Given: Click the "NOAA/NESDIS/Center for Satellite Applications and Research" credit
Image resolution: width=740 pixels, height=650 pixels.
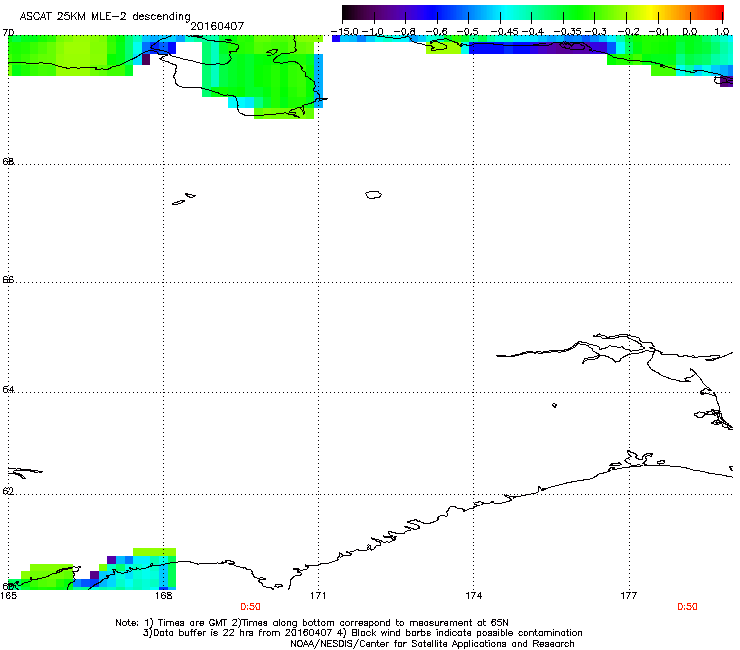Looking at the screenshot, I should click(x=432, y=643).
